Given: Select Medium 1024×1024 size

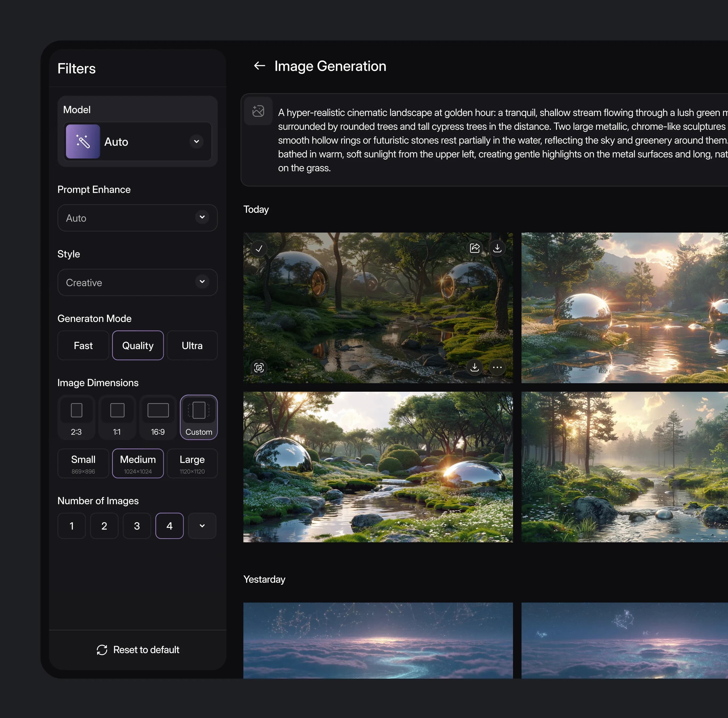Looking at the screenshot, I should [138, 464].
